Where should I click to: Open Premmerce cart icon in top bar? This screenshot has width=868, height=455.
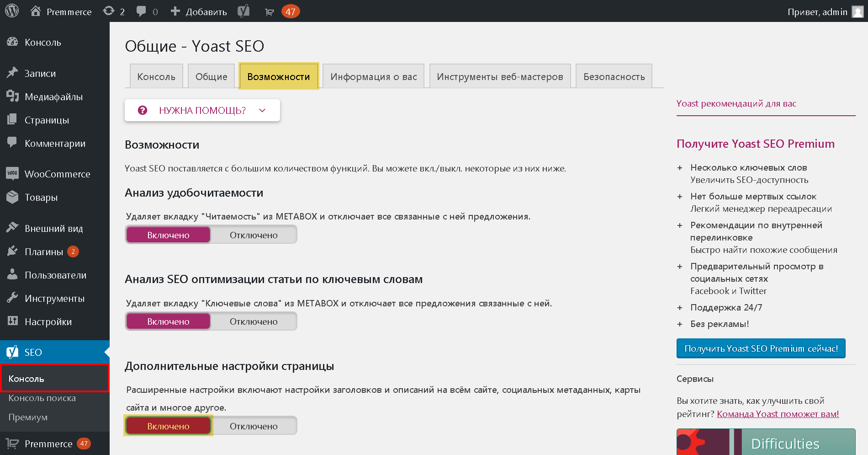point(270,12)
